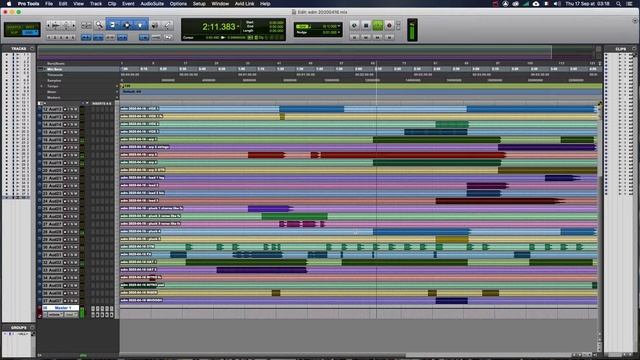
Task: Click the volume icon in menu bar
Action: click(x=557, y=4)
